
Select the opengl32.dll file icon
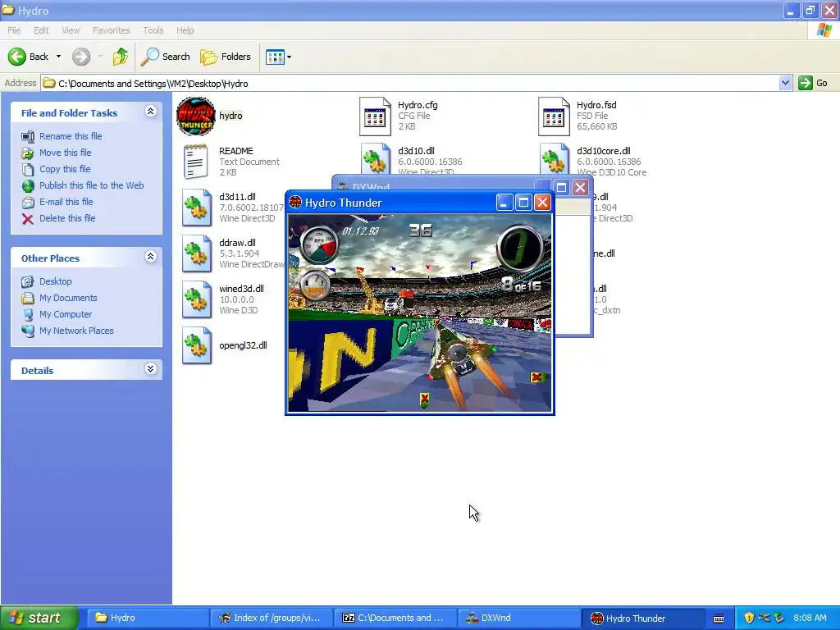coord(196,346)
